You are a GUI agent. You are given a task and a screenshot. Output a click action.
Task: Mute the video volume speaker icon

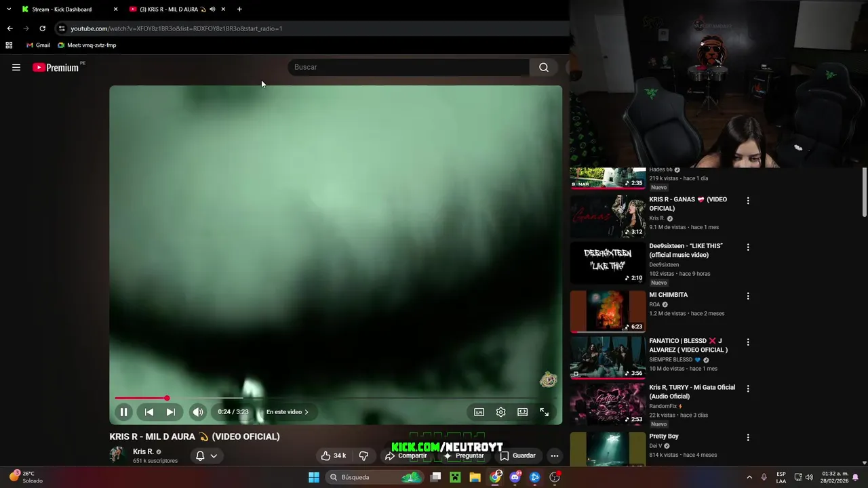197,411
